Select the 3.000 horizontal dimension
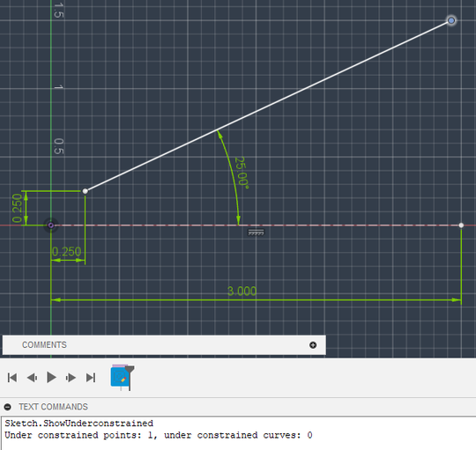 (x=242, y=291)
